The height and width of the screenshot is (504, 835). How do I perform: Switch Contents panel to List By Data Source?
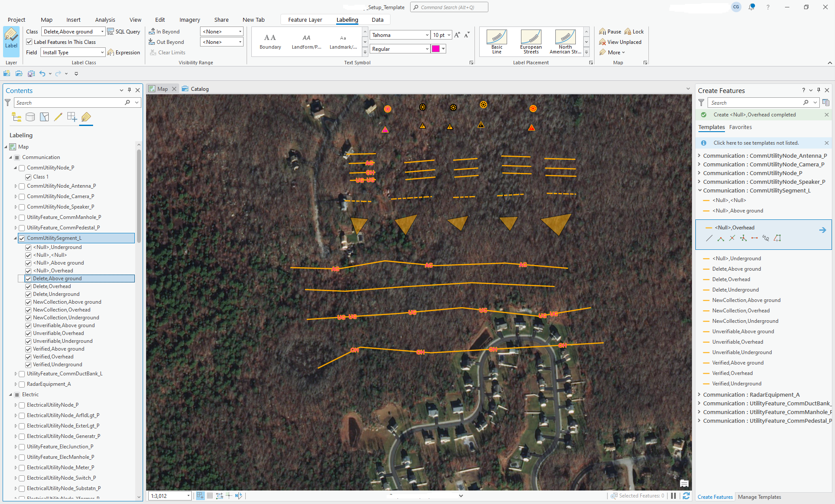pos(30,116)
